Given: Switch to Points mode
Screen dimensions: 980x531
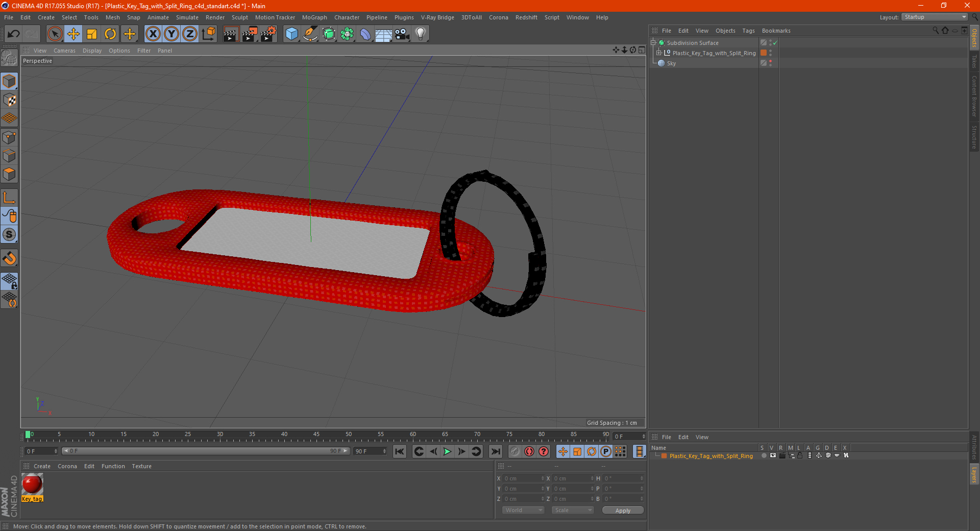Looking at the screenshot, I should 9,137.
